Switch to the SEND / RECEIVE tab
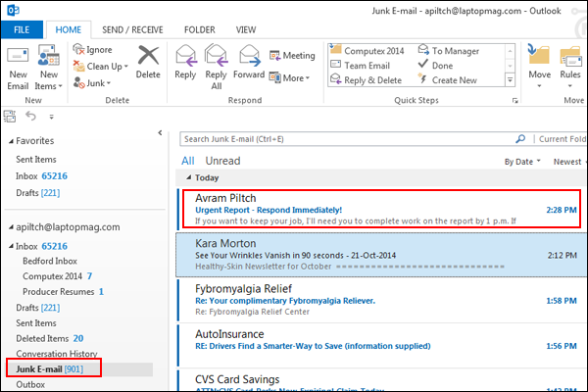 [x=132, y=29]
